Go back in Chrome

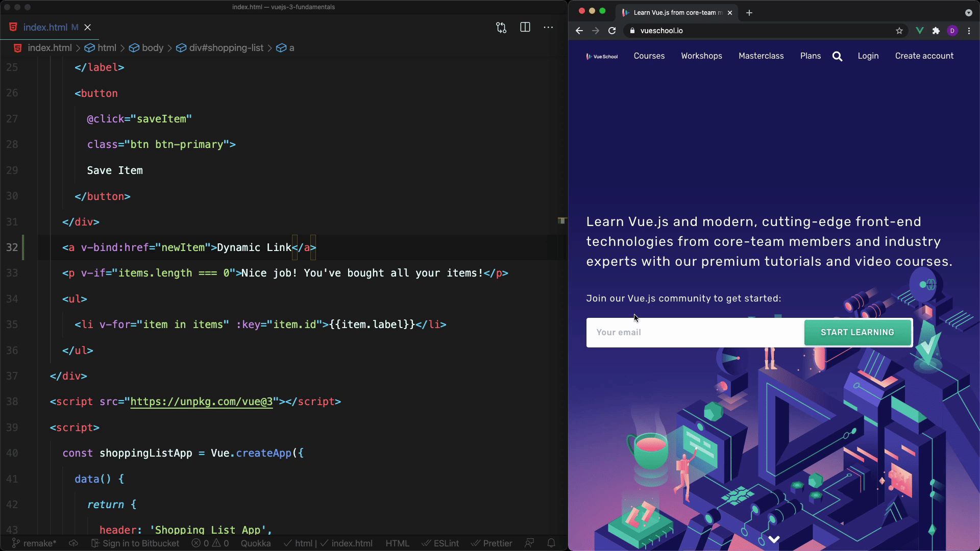(579, 31)
